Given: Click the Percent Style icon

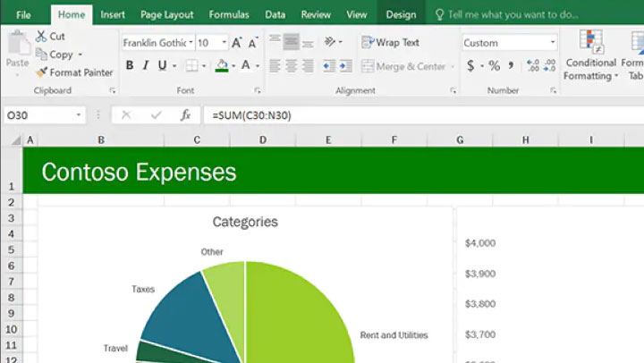Looking at the screenshot, I should click(494, 65).
